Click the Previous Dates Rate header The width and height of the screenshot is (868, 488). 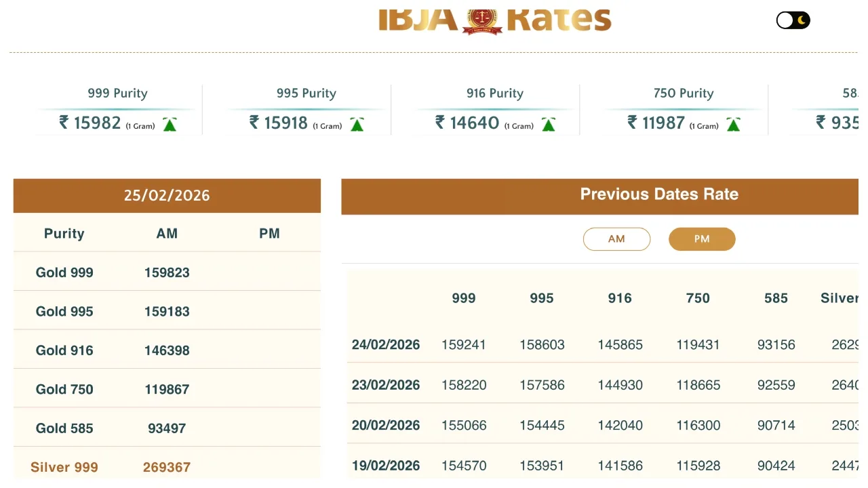coord(658,195)
